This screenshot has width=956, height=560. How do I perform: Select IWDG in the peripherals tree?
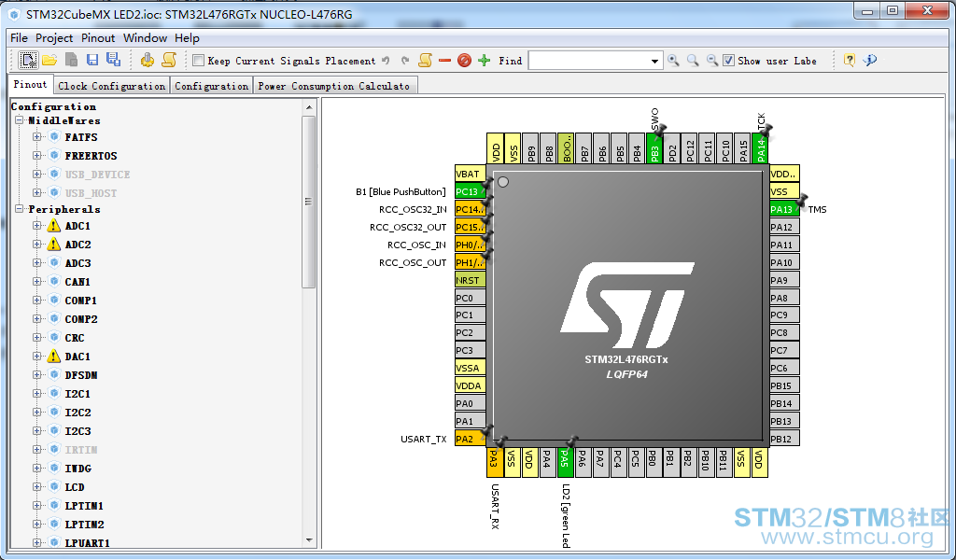[x=78, y=468]
